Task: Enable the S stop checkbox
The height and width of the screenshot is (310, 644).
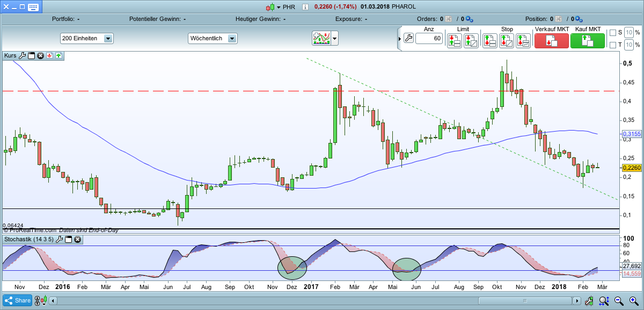Action: pyautogui.click(x=613, y=33)
